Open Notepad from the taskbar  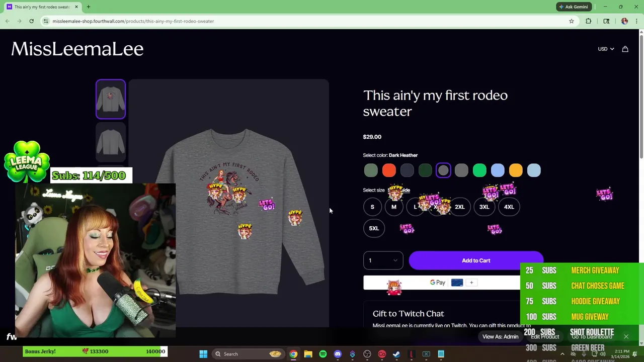[x=441, y=354]
